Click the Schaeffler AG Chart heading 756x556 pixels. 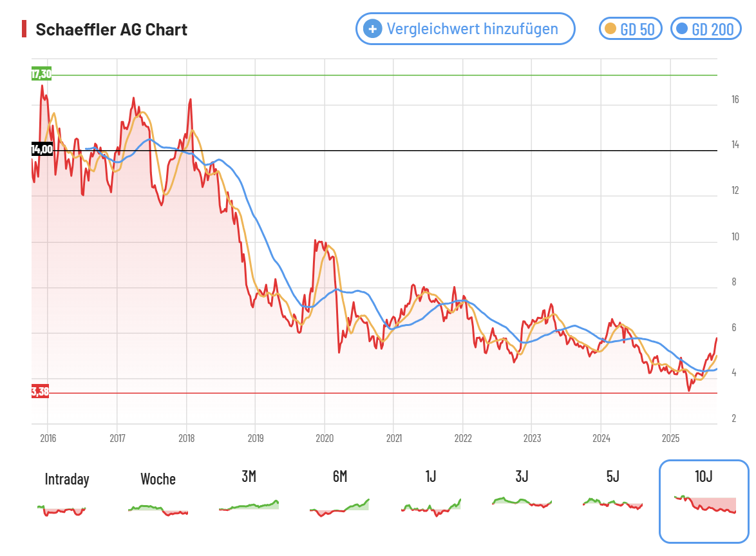[111, 30]
